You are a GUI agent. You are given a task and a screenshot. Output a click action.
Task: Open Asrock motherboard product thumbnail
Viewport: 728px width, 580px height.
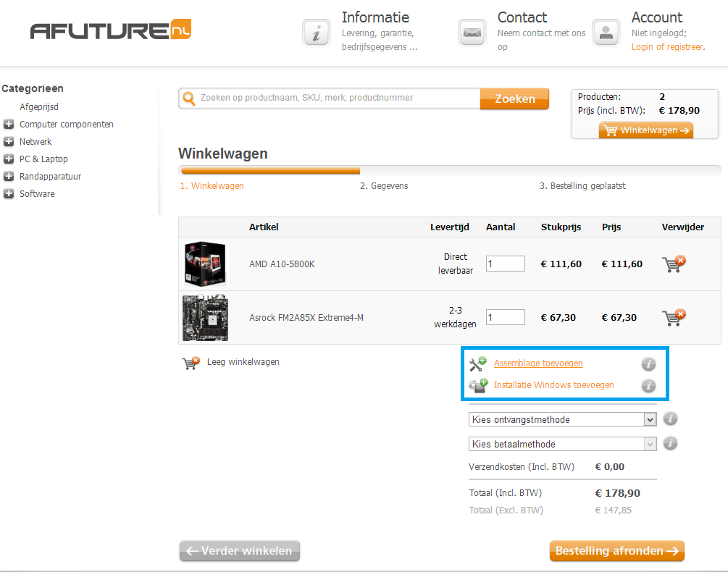(205, 318)
